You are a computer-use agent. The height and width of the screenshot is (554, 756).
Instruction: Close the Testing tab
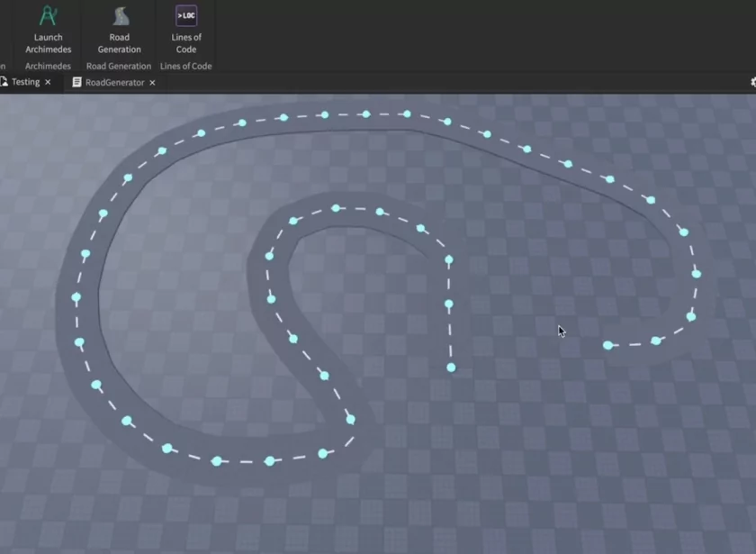point(48,82)
